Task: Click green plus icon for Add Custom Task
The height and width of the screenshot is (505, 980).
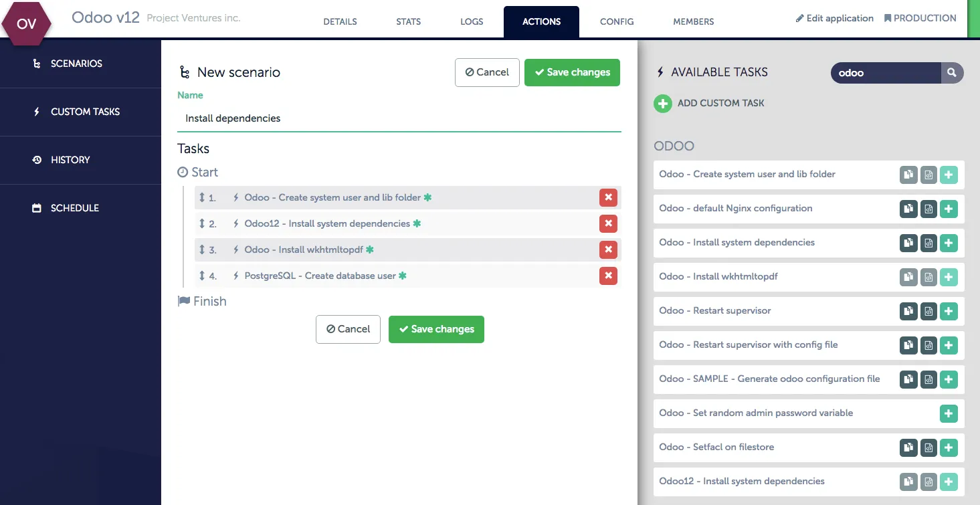Action: click(x=662, y=104)
